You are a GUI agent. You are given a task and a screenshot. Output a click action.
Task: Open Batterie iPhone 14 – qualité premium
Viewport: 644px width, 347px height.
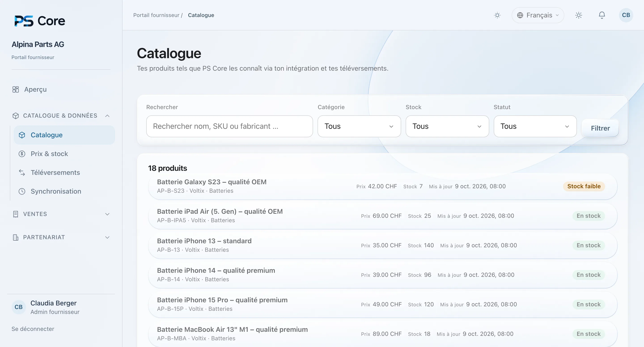tap(383, 275)
